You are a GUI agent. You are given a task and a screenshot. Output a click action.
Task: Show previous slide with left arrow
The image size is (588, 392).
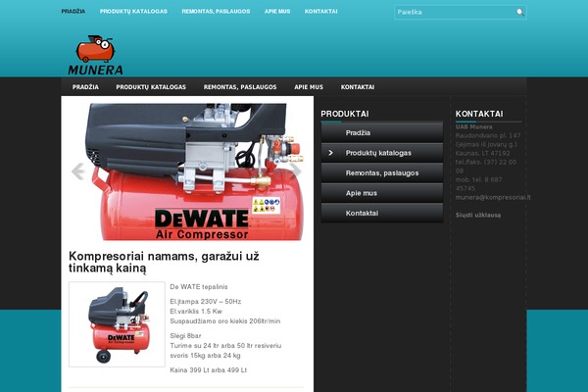tap(78, 171)
